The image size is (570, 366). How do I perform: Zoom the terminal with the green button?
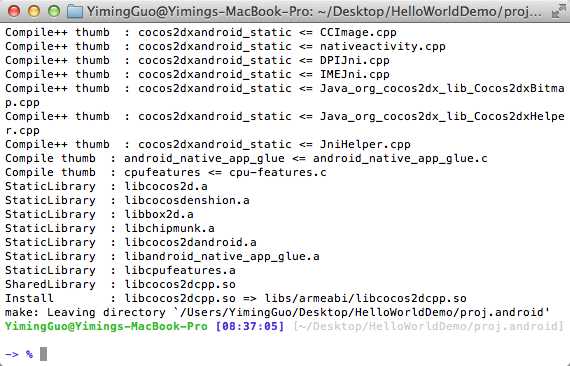click(54, 11)
